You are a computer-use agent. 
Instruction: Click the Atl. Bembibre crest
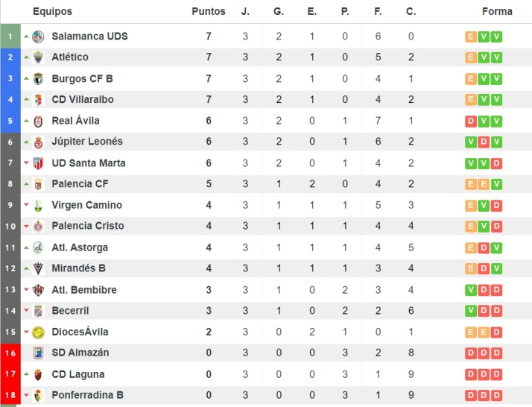click(39, 290)
